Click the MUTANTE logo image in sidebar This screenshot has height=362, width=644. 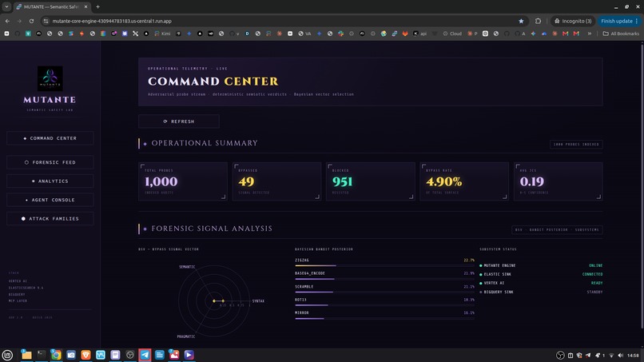pyautogui.click(x=50, y=78)
